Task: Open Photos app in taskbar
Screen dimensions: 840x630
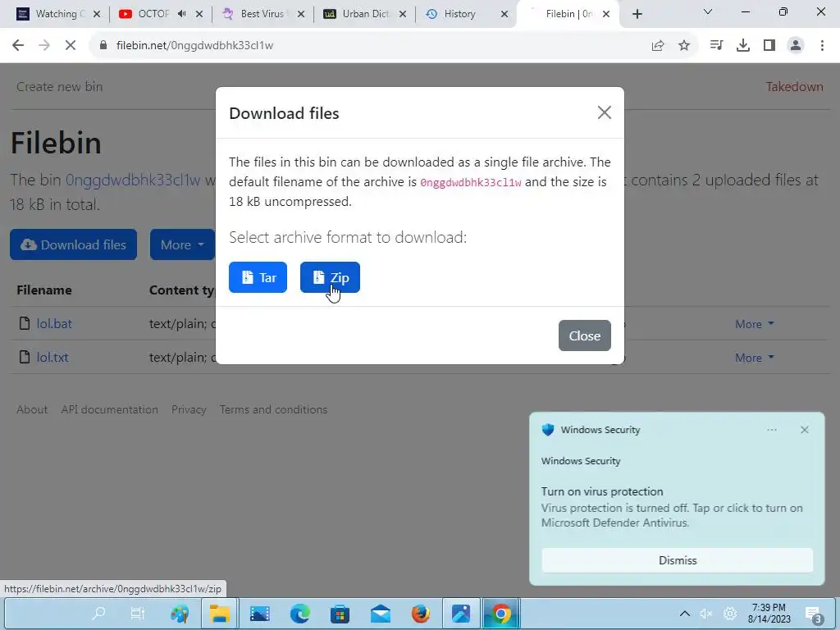Action: point(461,614)
